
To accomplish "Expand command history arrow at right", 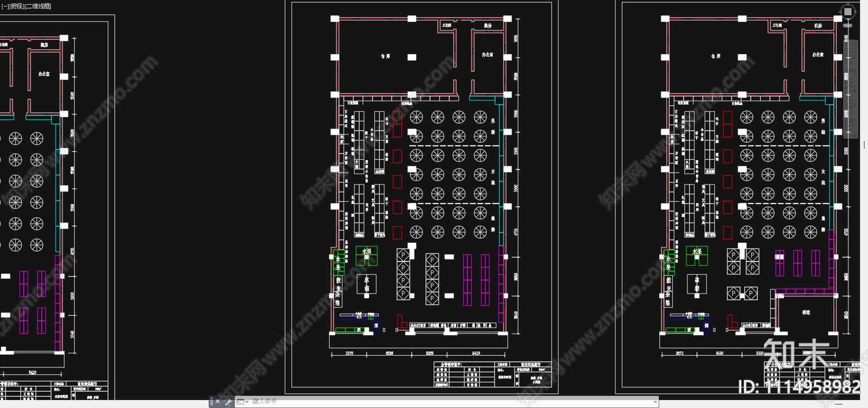I will [656, 401].
